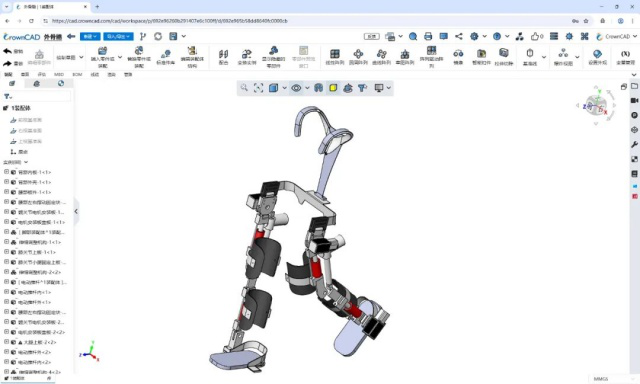Click the zoom magnifier in view toolbar
Viewport: 640px width, 384px height.
tap(244, 88)
